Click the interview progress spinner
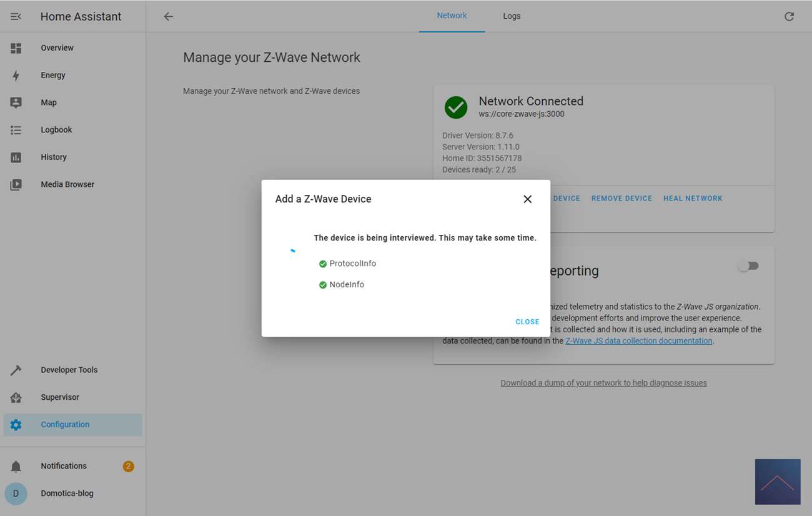This screenshot has width=812, height=516. 293,251
